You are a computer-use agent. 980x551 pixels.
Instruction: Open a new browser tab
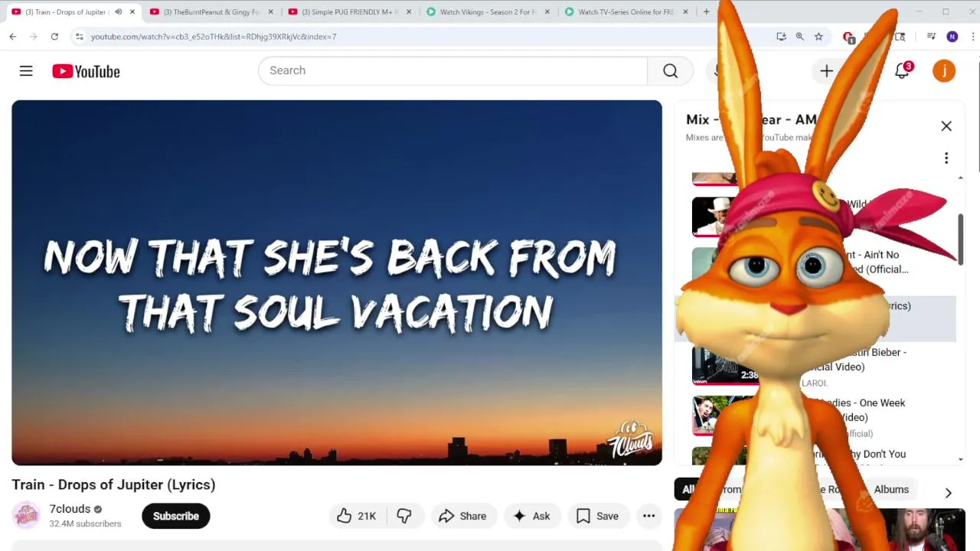[x=706, y=11]
